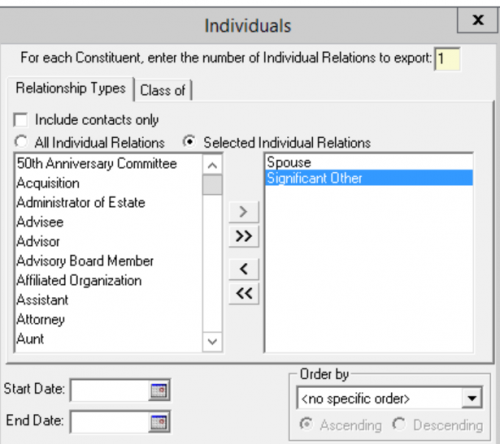The width and height of the screenshot is (500, 444).
Task: Click the number of relations to export field
Action: pyautogui.click(x=447, y=59)
